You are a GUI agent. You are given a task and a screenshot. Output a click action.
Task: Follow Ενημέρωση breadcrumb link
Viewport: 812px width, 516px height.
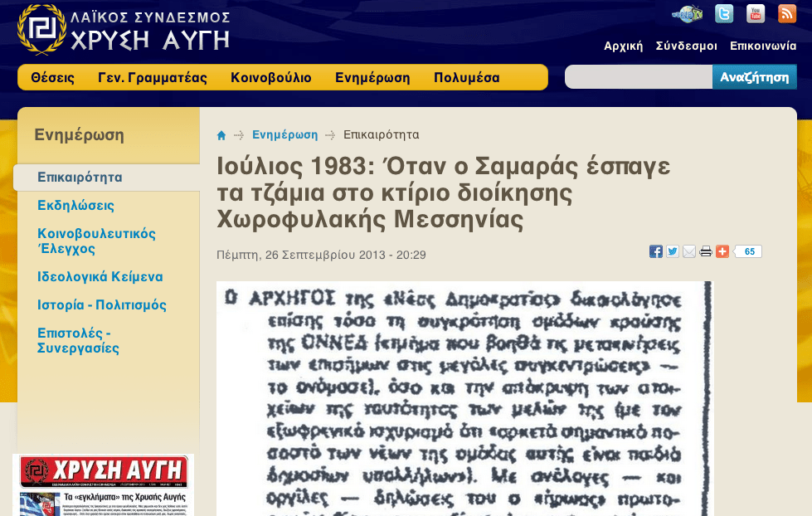point(284,134)
